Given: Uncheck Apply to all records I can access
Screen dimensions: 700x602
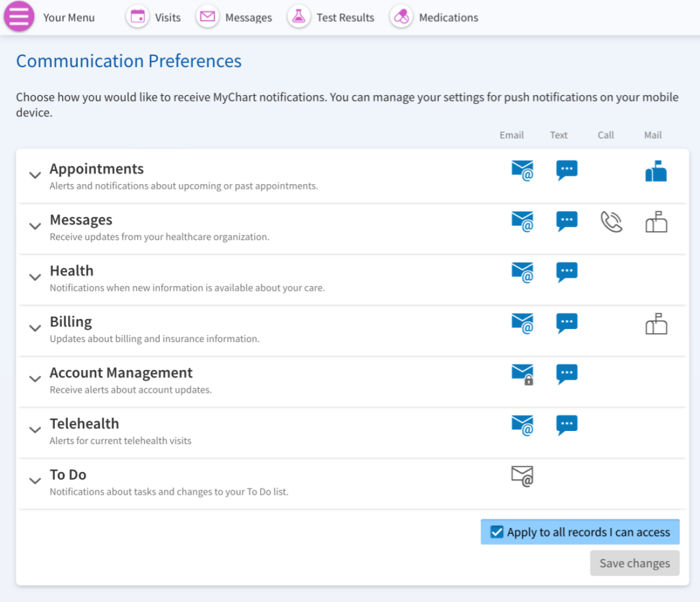Looking at the screenshot, I should tap(497, 532).
